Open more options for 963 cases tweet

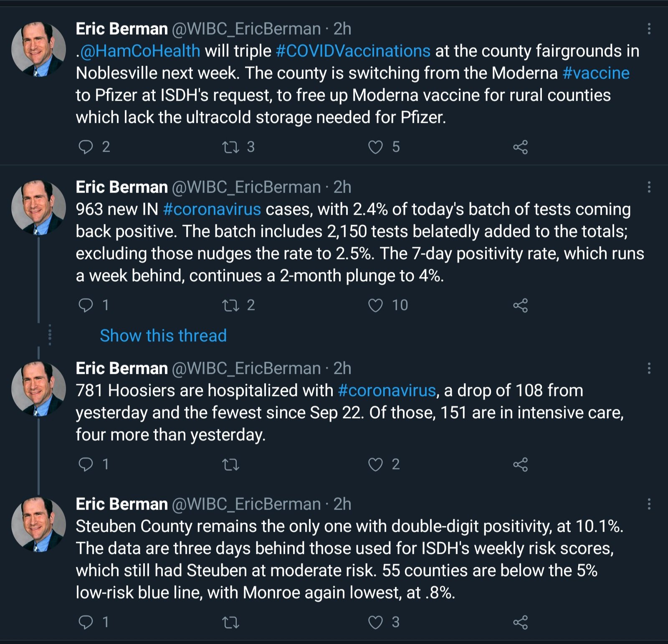coord(649,187)
